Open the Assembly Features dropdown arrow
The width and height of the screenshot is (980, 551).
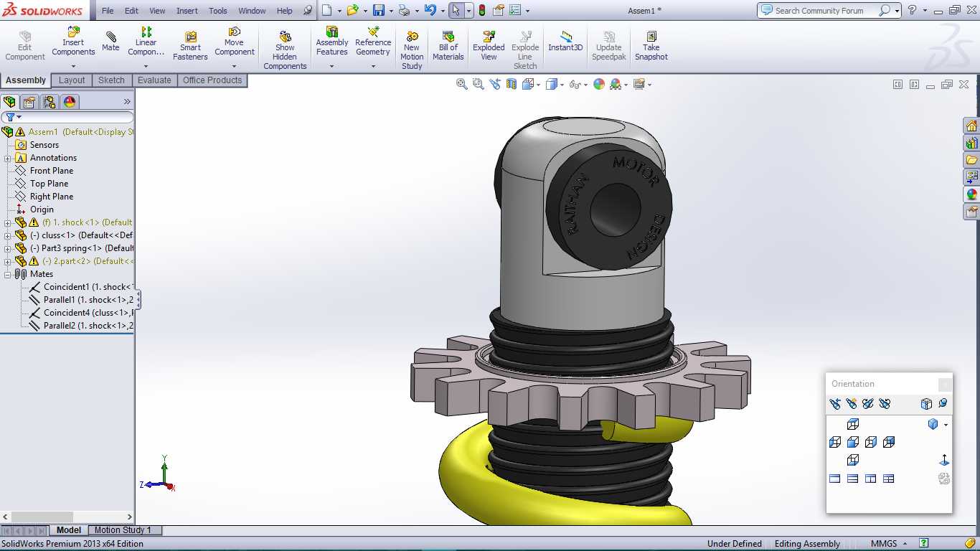point(331,66)
